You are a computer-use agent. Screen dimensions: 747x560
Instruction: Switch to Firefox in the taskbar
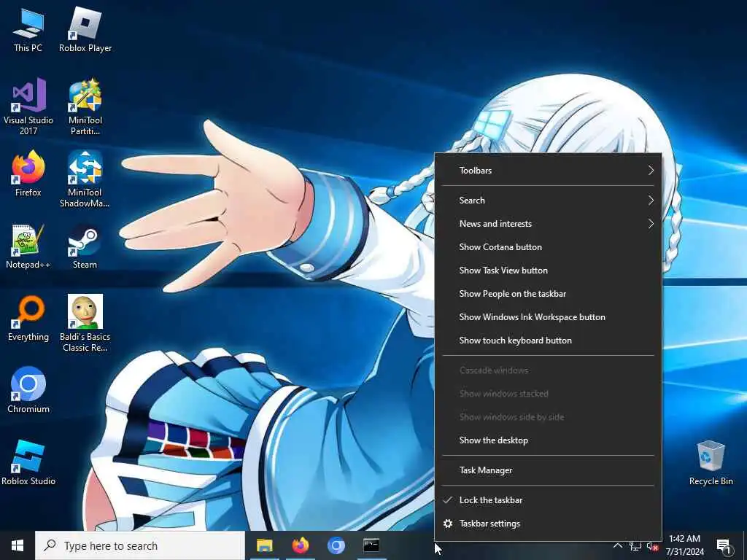pyautogui.click(x=300, y=545)
